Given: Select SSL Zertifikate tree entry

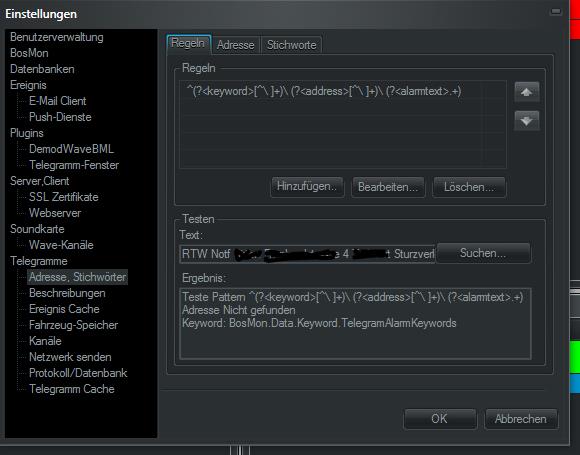Looking at the screenshot, I should [x=64, y=197].
